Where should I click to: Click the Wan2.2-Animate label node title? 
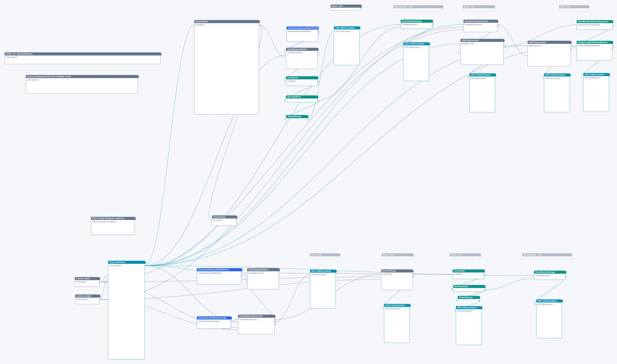pyautogui.click(x=82, y=77)
